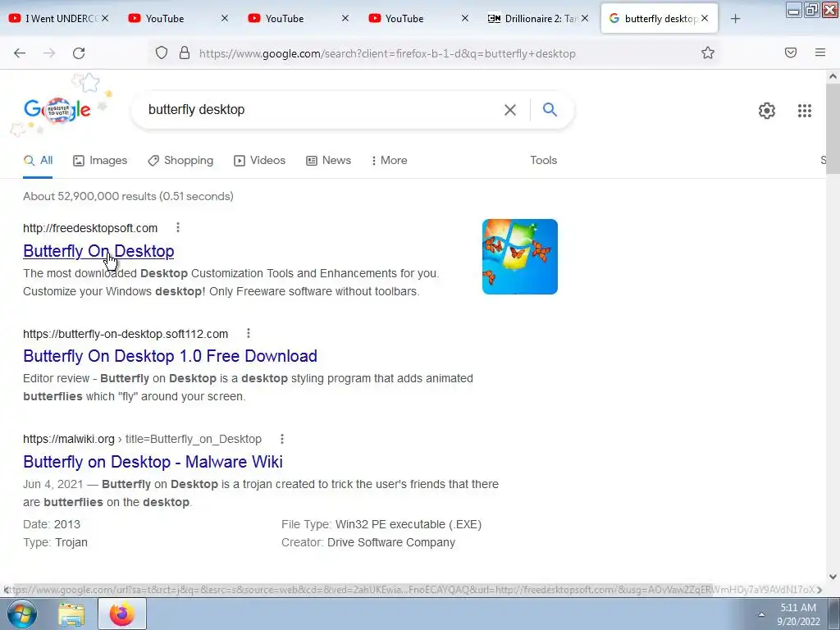
Task: Click 'Date: 2013' text
Action: pos(52,524)
